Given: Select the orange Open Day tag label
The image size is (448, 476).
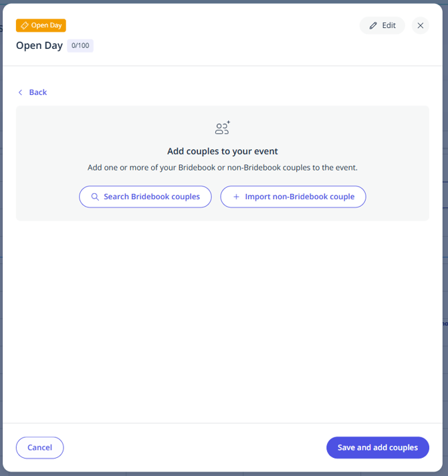Looking at the screenshot, I should [x=46, y=25].
